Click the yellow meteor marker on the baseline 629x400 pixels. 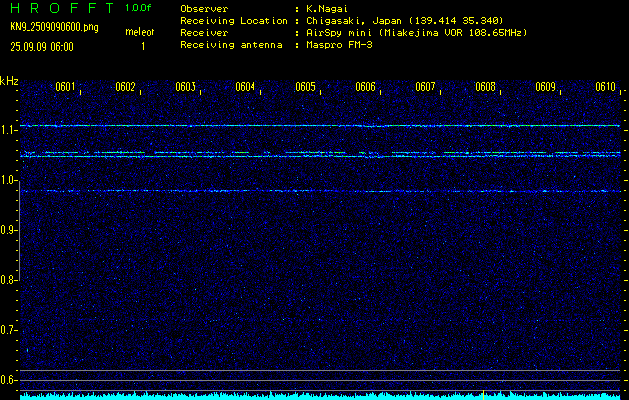(x=483, y=395)
